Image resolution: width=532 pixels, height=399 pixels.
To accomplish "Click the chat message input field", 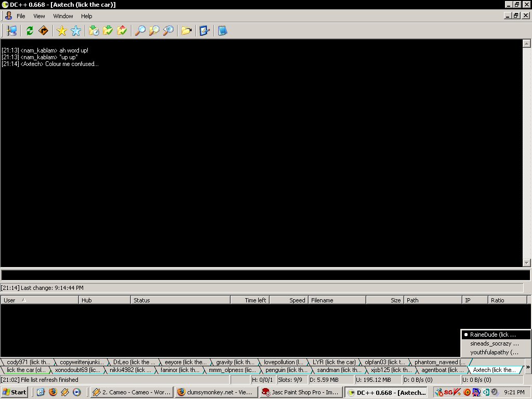I will pyautogui.click(x=265, y=275).
